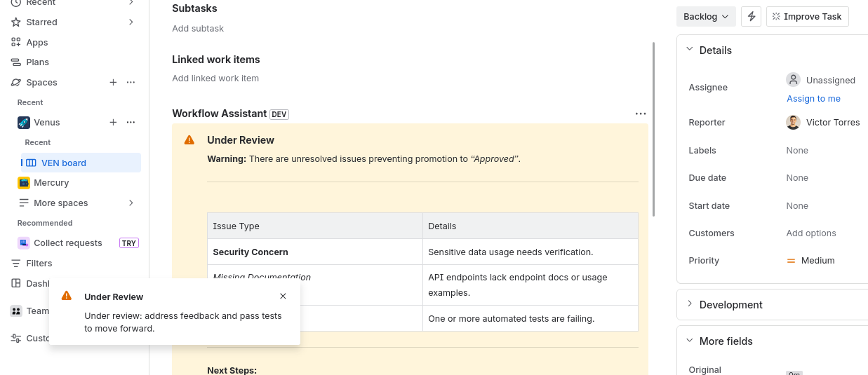Click the Dashboards icon
Image resolution: width=868 pixels, height=375 pixels.
[x=16, y=284]
